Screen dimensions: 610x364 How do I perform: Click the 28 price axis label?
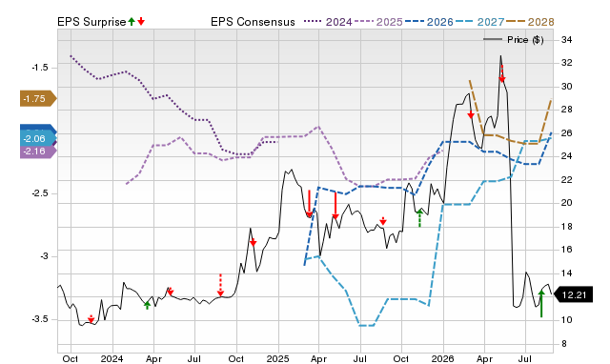pos(566,110)
